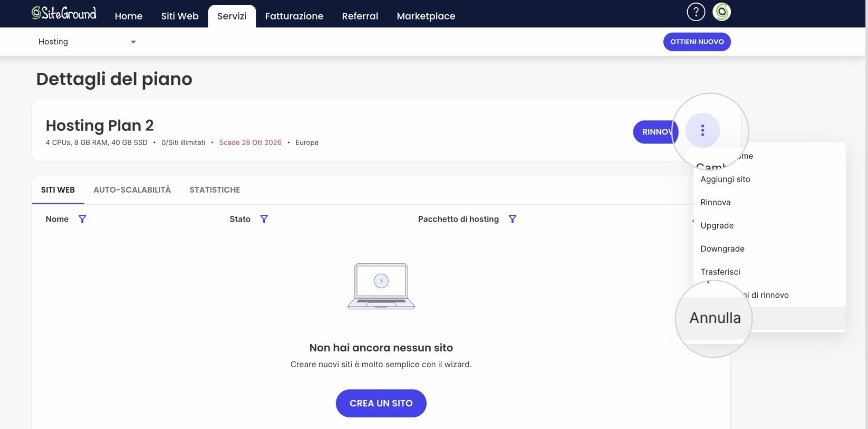This screenshot has width=868, height=429.
Task: Choose Rinnova from the dropdown menu
Action: [x=770, y=203]
